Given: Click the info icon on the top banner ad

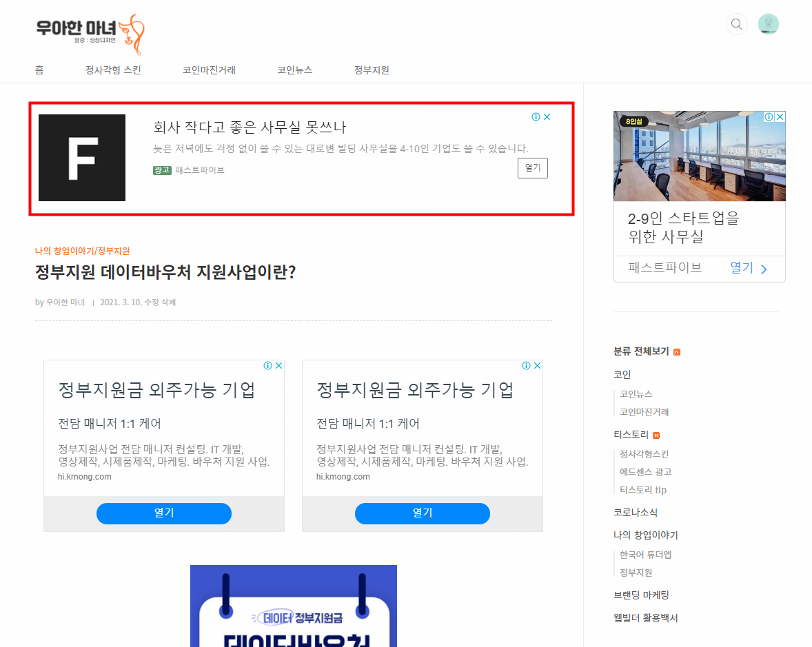Looking at the screenshot, I should pyautogui.click(x=536, y=117).
